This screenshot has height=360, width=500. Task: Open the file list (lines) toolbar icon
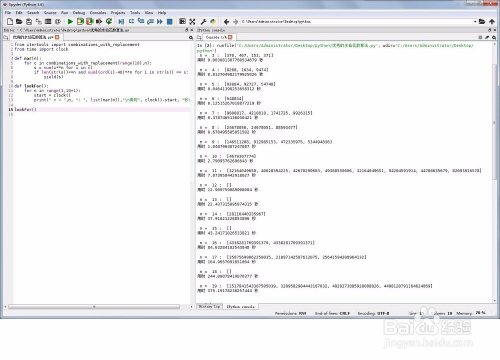pos(48,22)
